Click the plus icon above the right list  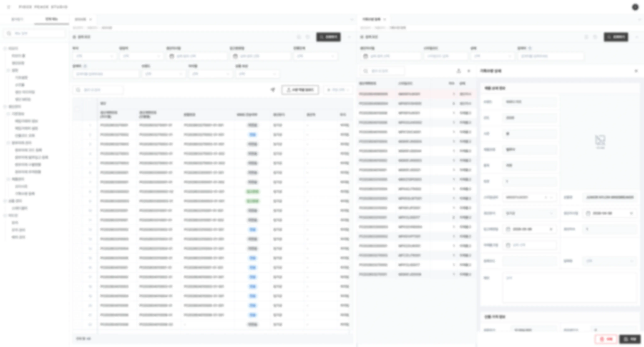(x=469, y=71)
